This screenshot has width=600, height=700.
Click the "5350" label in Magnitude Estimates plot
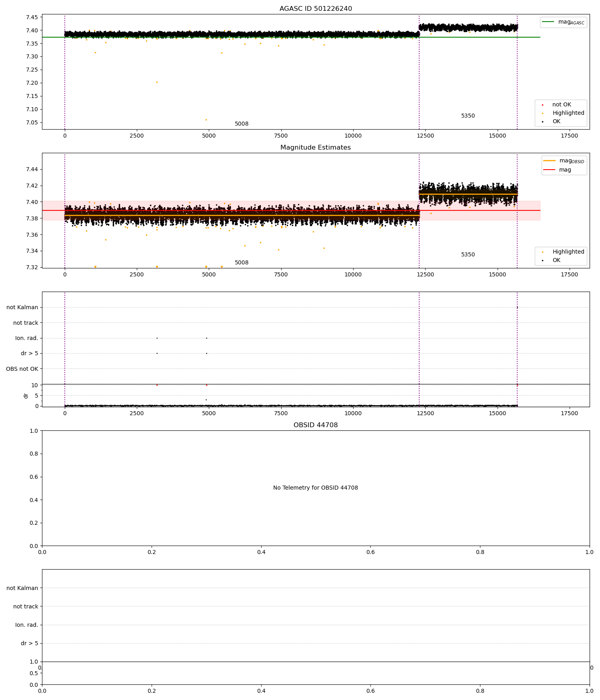tap(468, 255)
